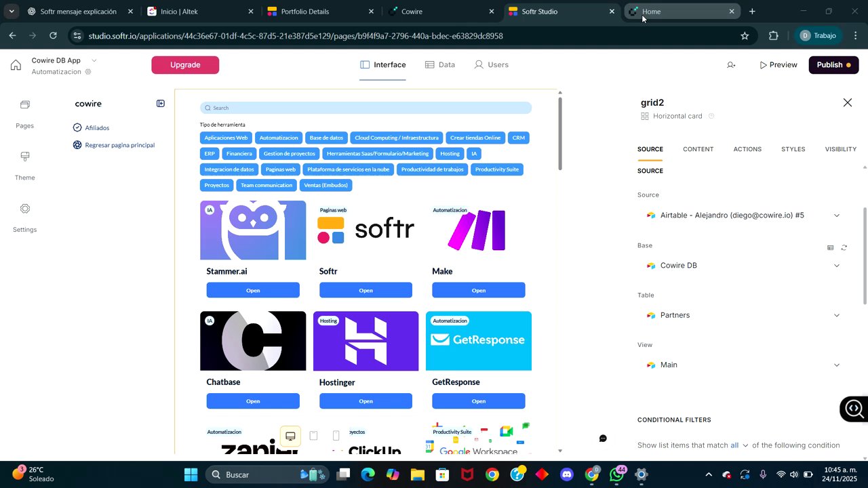Viewport: 868px width, 488px height.
Task: Click the table fields icon beside refresh
Action: (831, 247)
